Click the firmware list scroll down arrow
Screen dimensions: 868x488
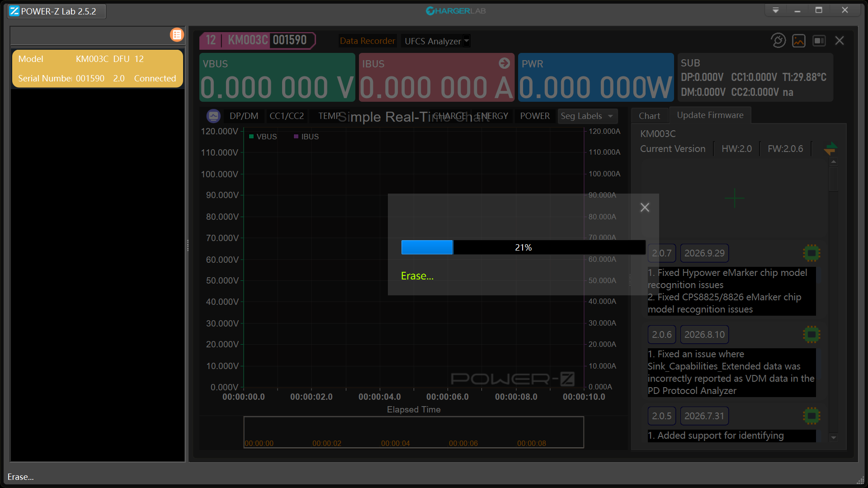pos(834,437)
